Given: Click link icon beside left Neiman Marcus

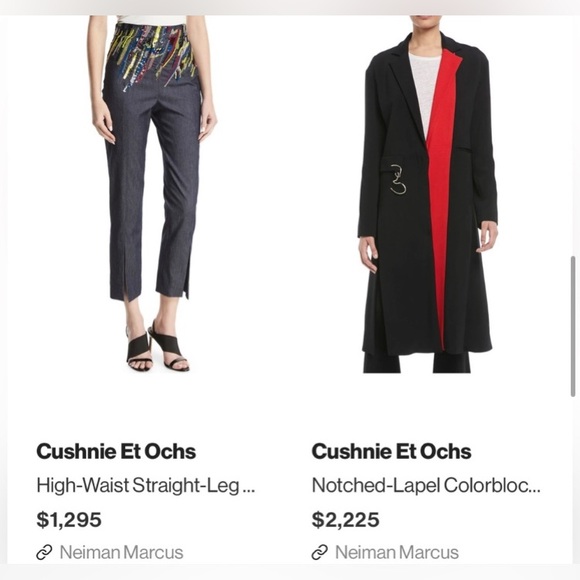Looking at the screenshot, I should pyautogui.click(x=44, y=553).
